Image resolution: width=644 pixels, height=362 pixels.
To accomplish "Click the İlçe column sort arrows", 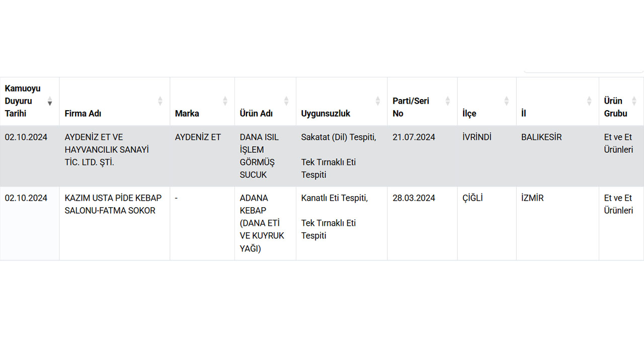I will [x=507, y=101].
